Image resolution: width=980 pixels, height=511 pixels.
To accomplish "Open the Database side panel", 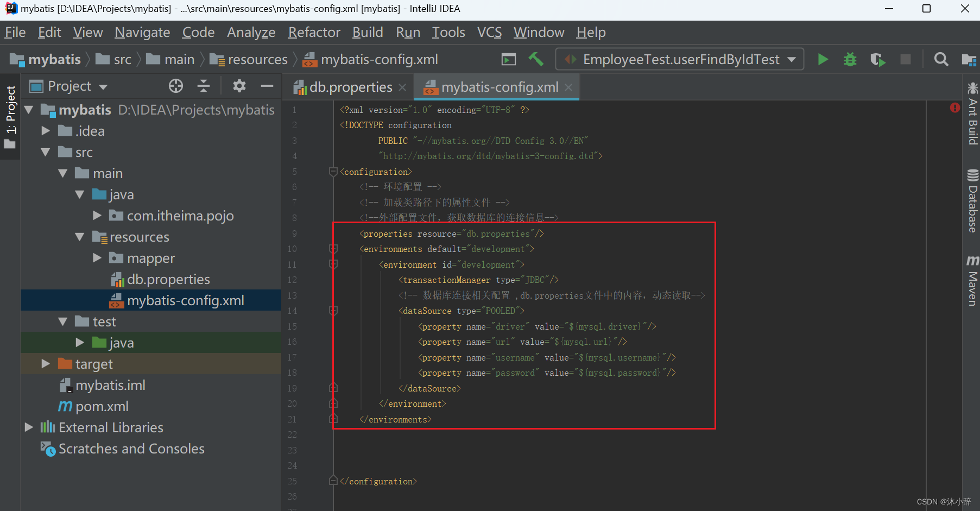I will pos(972,200).
